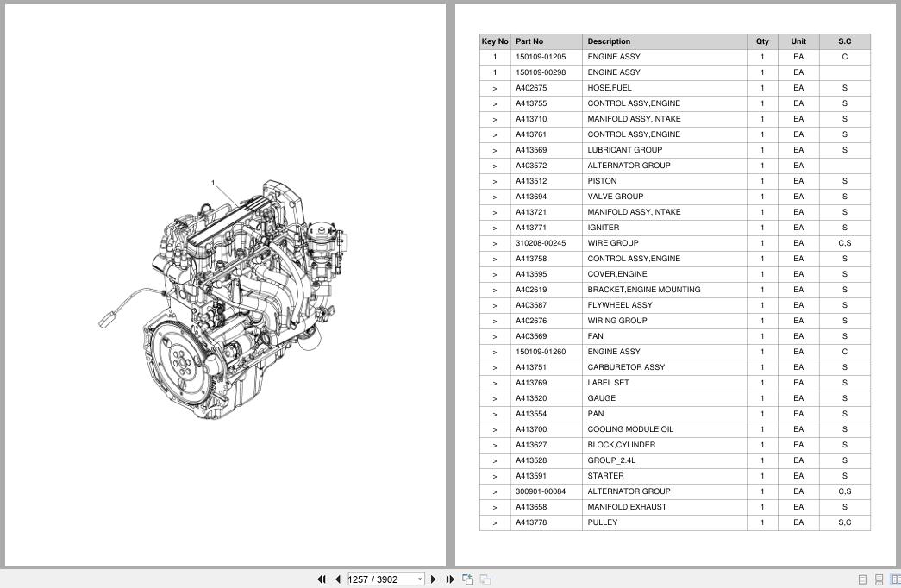Go to the previous page
This screenshot has height=588, width=901.
(x=338, y=579)
